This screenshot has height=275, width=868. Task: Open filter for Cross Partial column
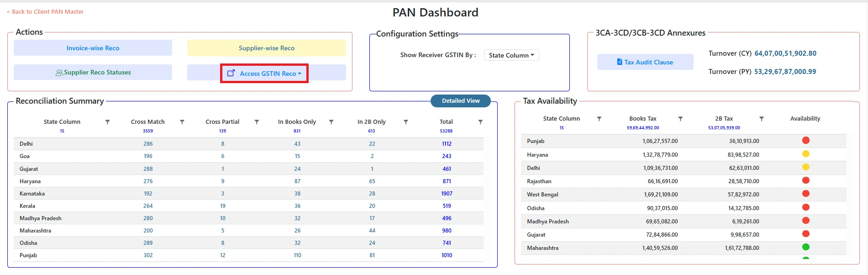pos(257,122)
